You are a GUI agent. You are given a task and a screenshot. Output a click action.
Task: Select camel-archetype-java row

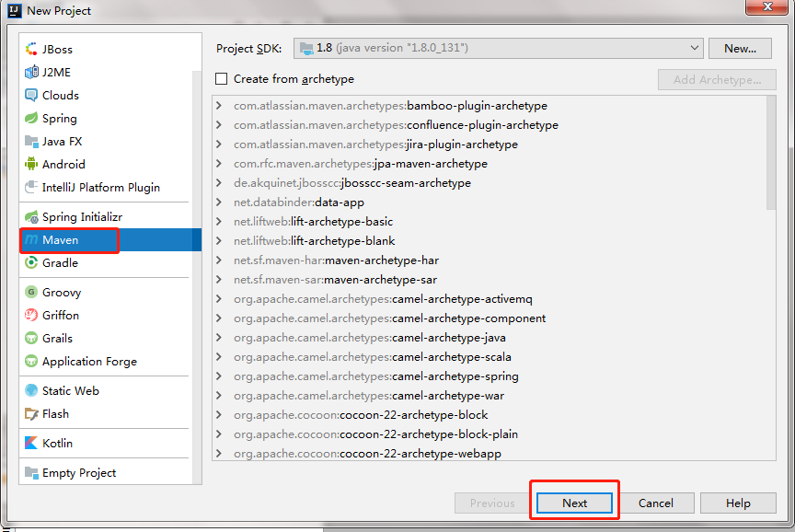coord(490,337)
